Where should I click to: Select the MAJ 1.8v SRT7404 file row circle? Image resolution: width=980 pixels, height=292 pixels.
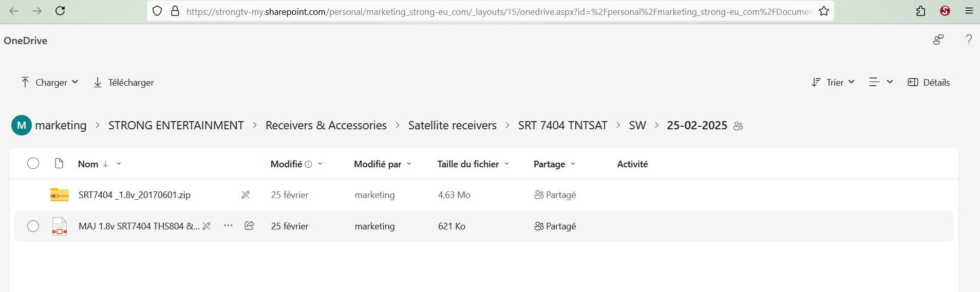(33, 226)
